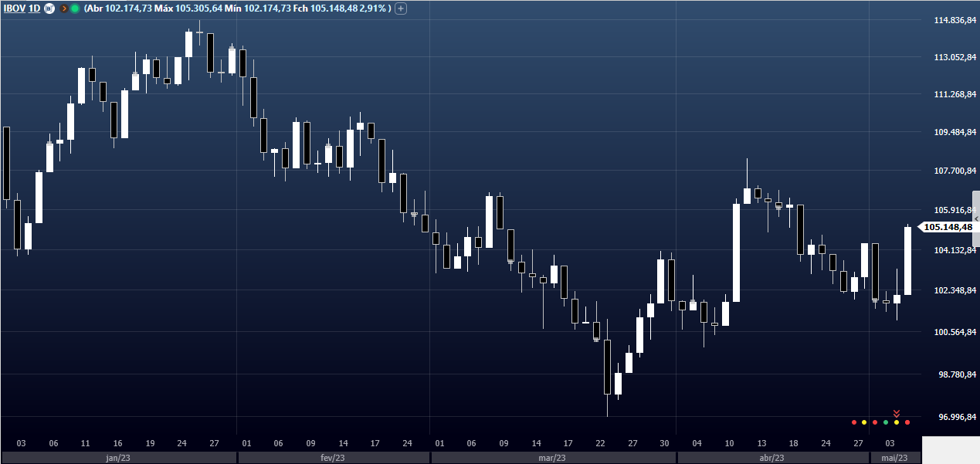Open the 1D timeframe selector
This screenshot has width=980, height=464.
click(x=35, y=8)
